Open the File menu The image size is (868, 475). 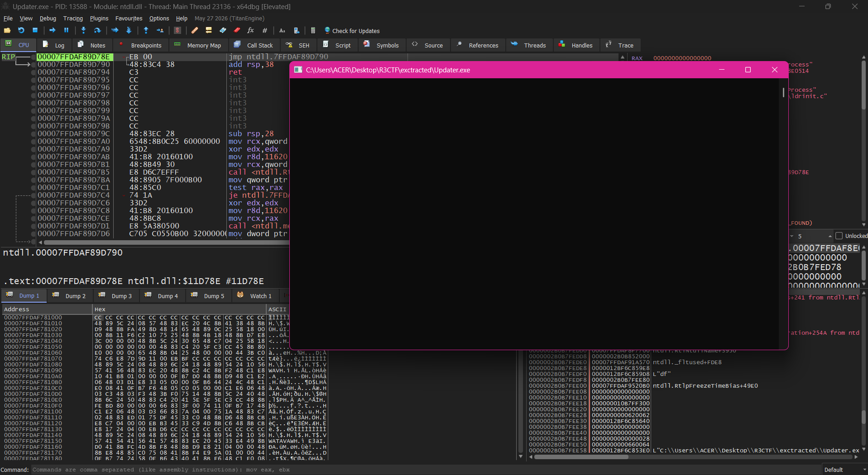8,19
